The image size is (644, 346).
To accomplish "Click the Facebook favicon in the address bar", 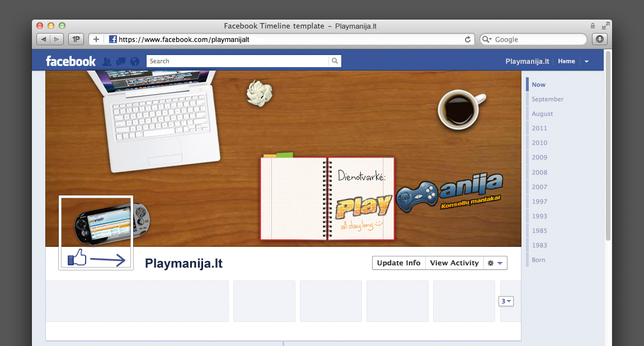I will 112,39.
